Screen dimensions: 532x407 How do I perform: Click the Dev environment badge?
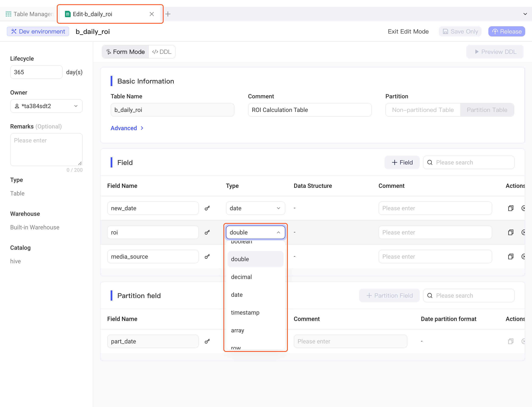(x=38, y=32)
